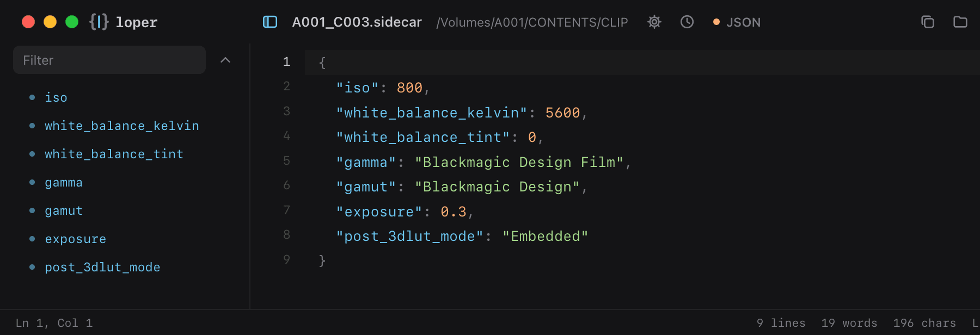Select iso in the outline
This screenshot has width=980, height=335.
56,97
